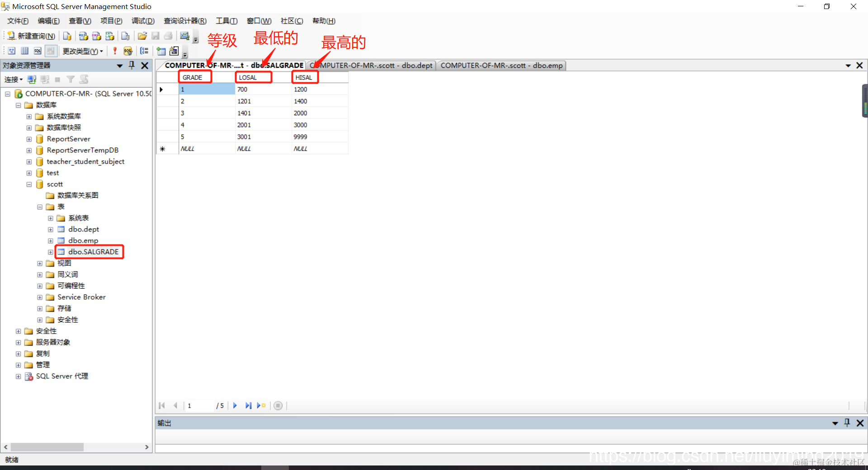Toggle the Show SQL Pane button
Viewport: 868px width, 470px height.
(x=38, y=51)
